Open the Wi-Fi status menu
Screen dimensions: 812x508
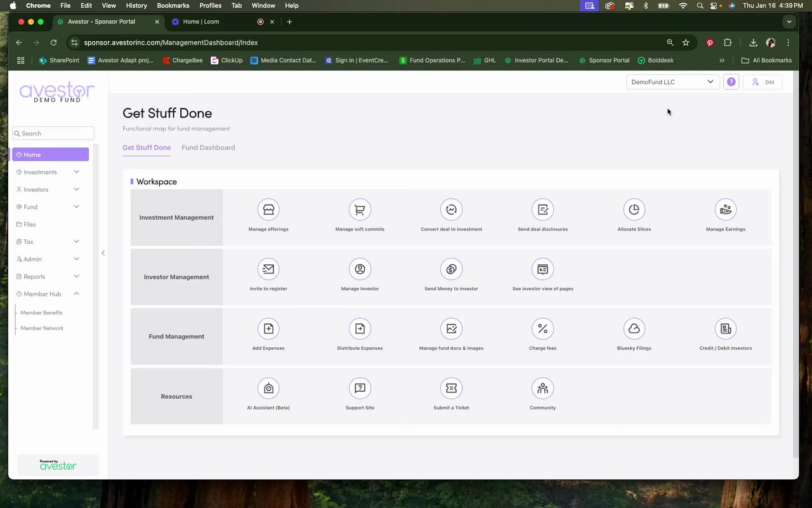tap(683, 5)
